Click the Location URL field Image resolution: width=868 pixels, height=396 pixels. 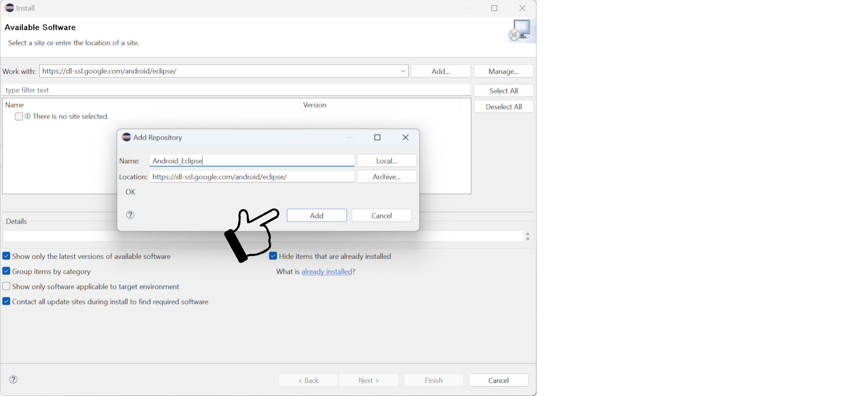(252, 177)
